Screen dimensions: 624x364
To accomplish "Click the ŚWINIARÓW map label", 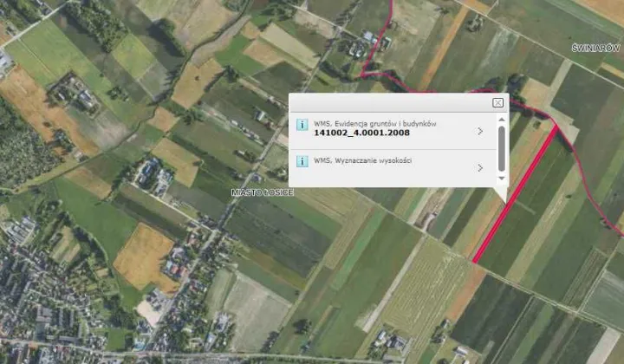I will (x=595, y=49).
